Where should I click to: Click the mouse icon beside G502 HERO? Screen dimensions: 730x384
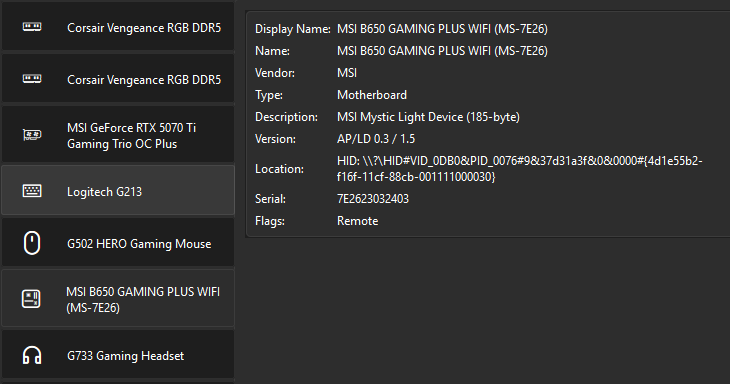tap(32, 243)
